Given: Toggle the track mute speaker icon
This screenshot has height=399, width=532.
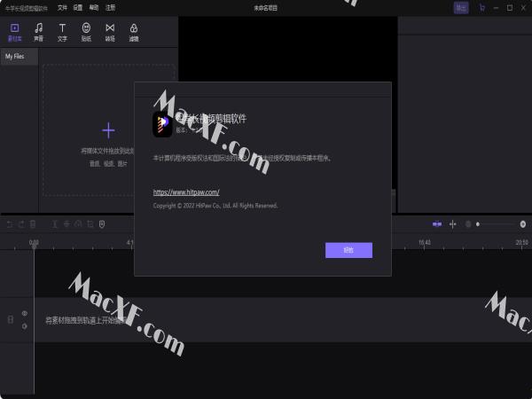Looking at the screenshot, I should [x=25, y=326].
